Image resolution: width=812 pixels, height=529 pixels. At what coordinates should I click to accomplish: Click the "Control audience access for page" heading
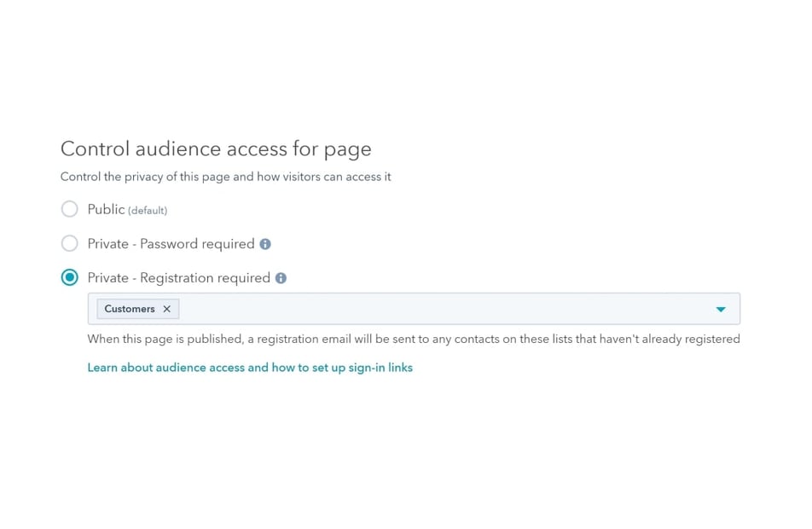pyautogui.click(x=216, y=149)
